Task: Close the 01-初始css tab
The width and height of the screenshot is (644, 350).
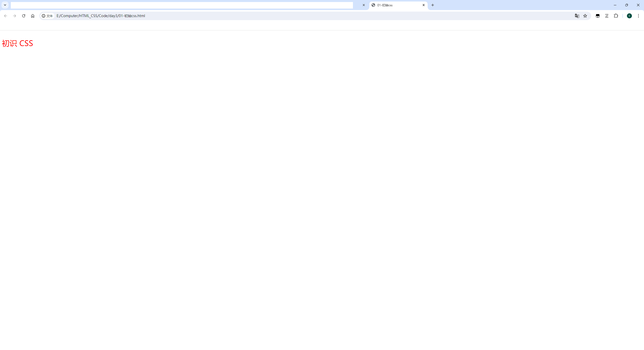Action: click(x=424, y=5)
